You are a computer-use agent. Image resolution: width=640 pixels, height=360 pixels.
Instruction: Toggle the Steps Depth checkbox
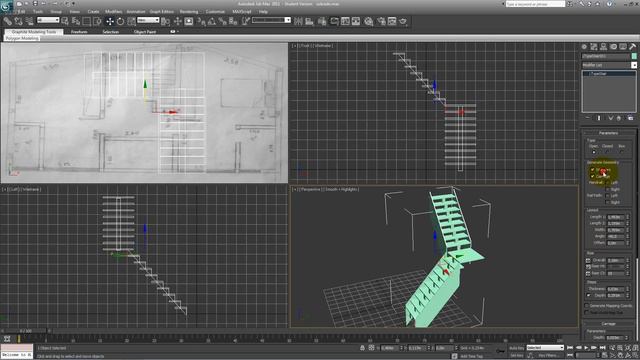588,295
